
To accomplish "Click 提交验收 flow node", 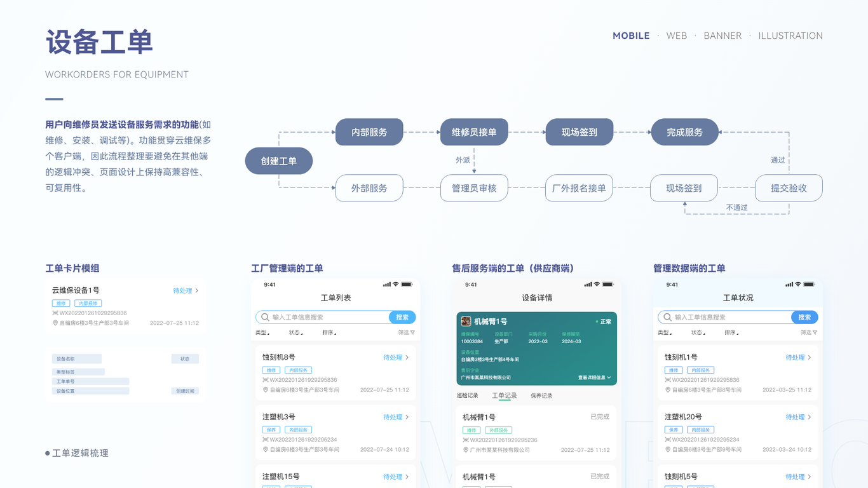I will point(789,188).
